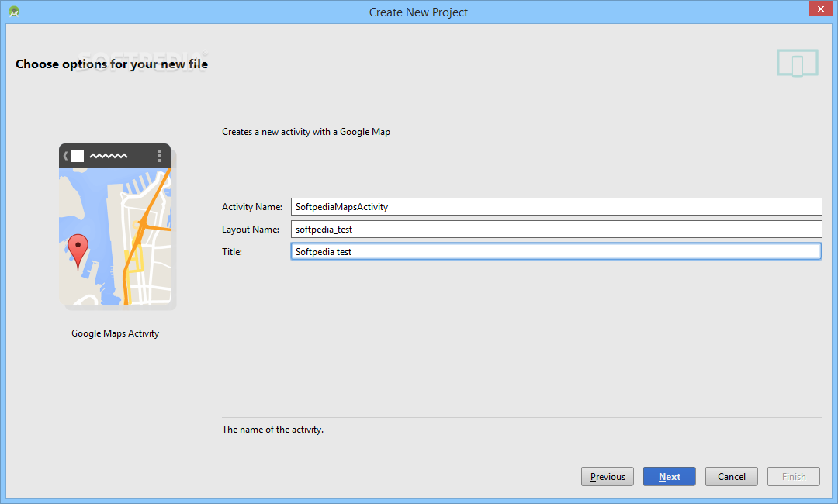Click 'The name of the activity.' hint text

click(x=272, y=430)
